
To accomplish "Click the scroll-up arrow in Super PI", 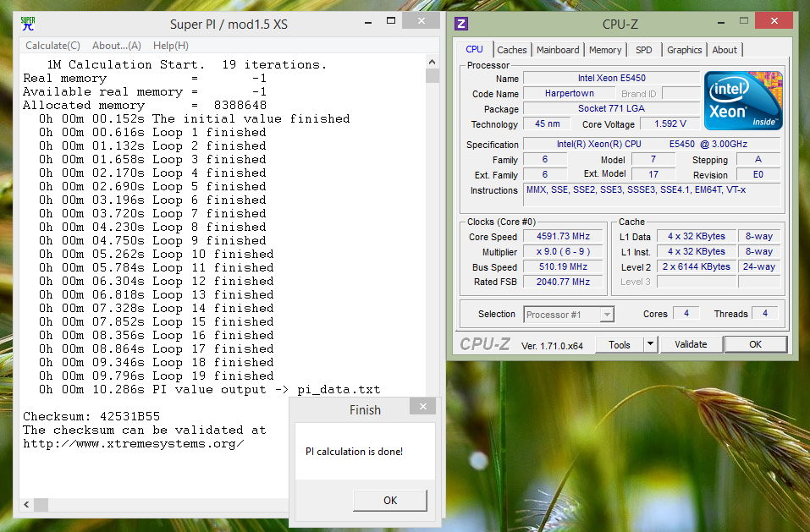I will 433,62.
